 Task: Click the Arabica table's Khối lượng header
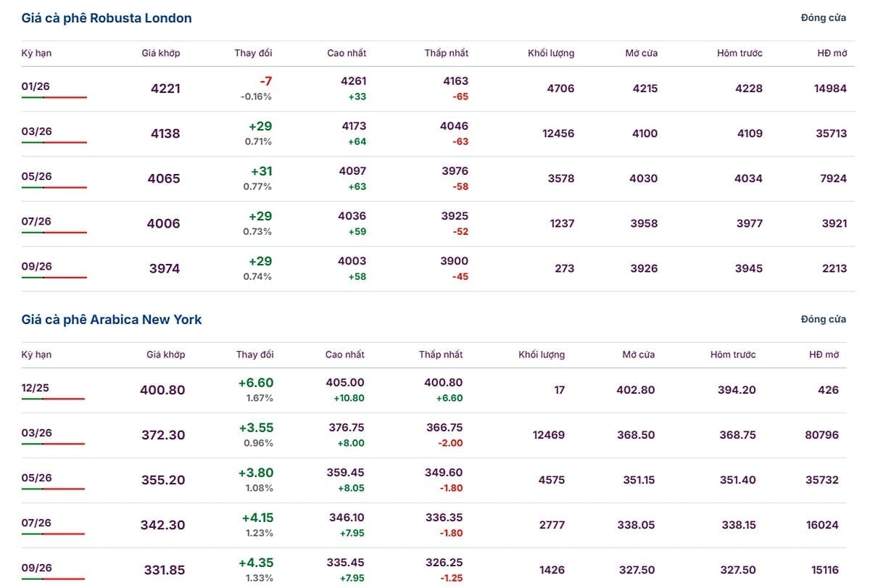click(x=542, y=355)
